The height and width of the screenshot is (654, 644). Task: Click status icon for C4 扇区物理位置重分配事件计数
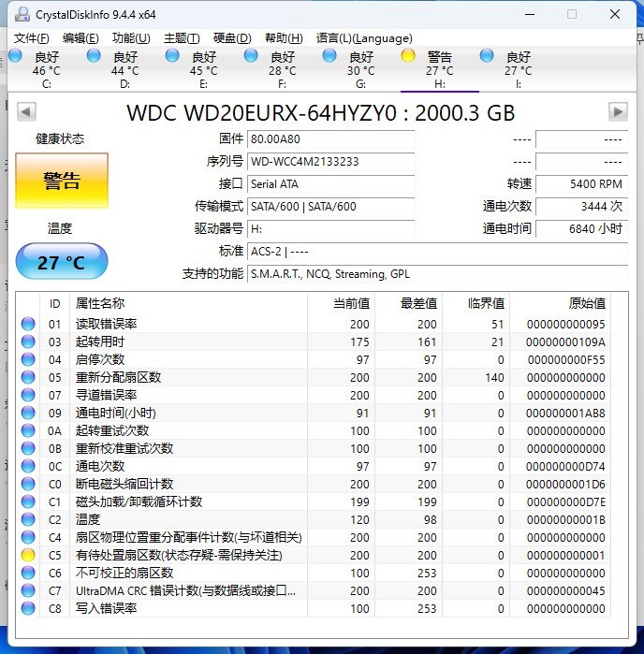pos(28,537)
